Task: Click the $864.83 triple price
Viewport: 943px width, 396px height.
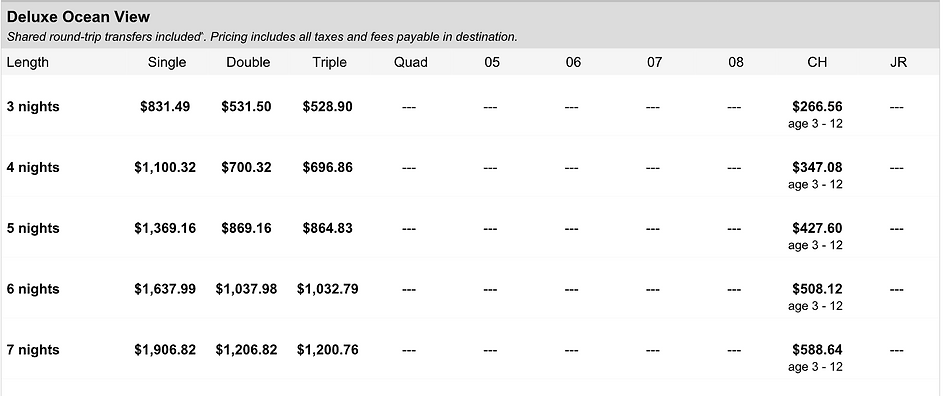Action: coord(327,229)
